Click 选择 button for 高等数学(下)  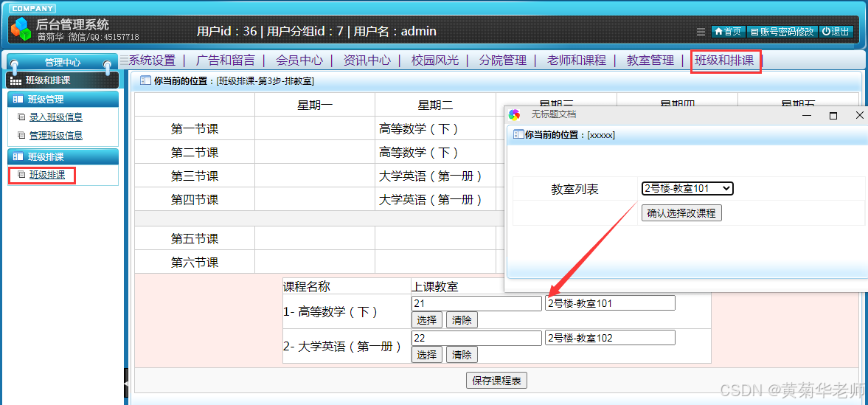[427, 319]
